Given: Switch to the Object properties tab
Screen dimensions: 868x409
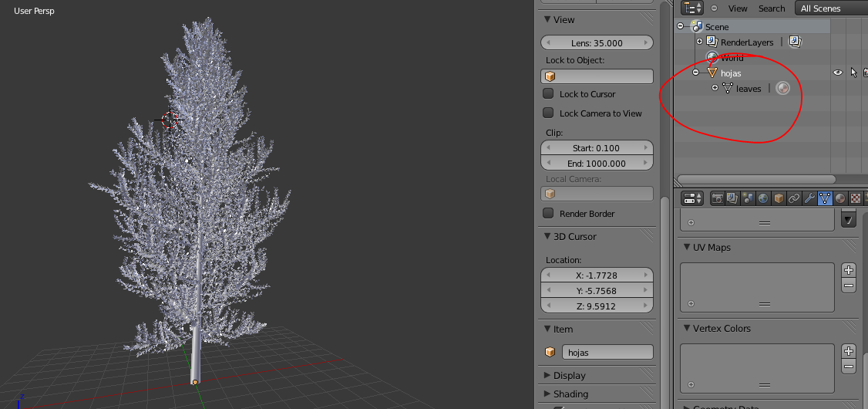Looking at the screenshot, I should (x=779, y=198).
